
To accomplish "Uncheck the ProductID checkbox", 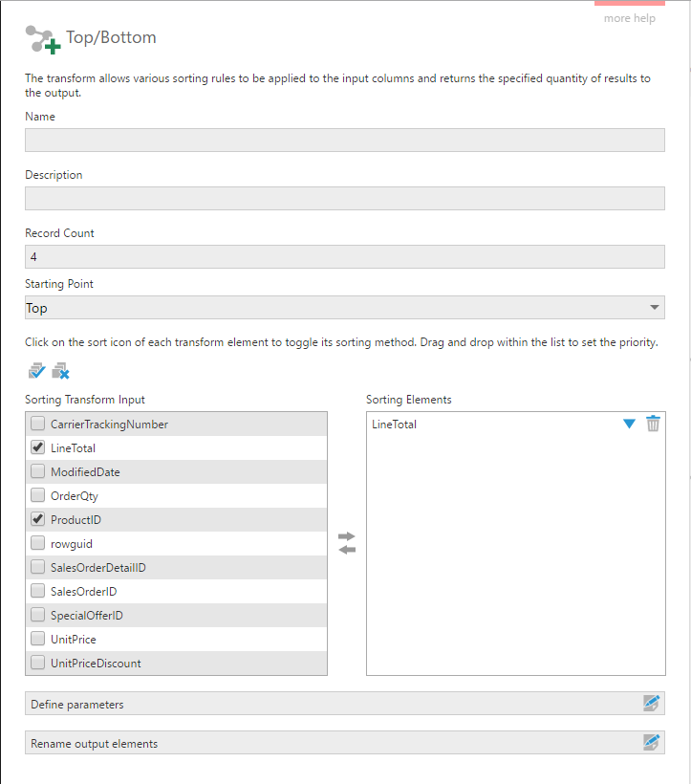I will click(x=36, y=518).
